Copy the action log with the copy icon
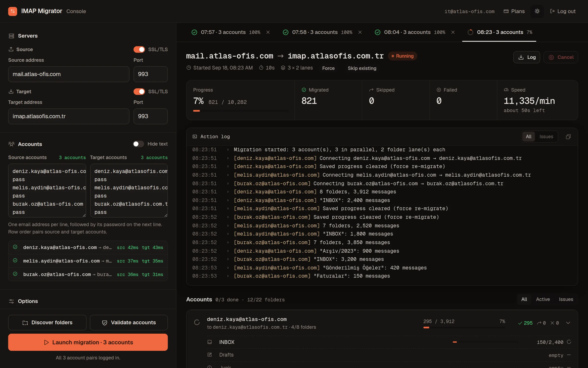588x368 pixels. [568, 137]
